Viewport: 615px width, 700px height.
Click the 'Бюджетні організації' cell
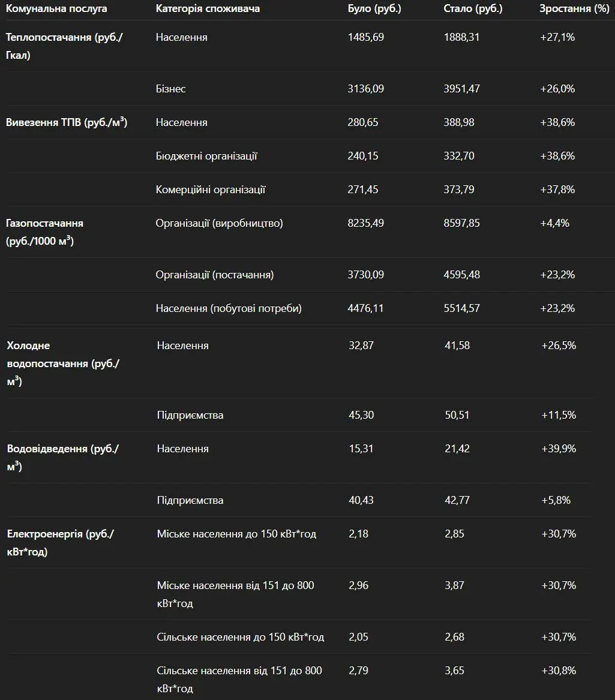(x=206, y=156)
